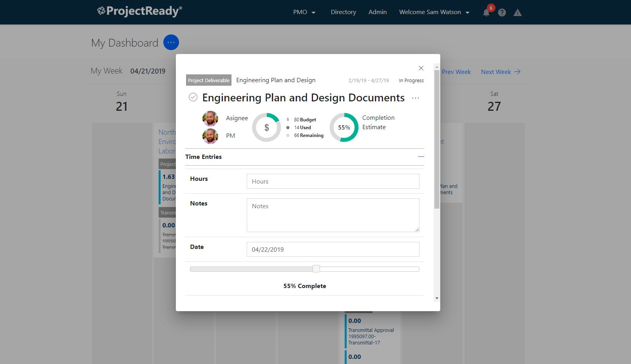
Task: Click the Sun 21 day header
Action: pos(121,101)
